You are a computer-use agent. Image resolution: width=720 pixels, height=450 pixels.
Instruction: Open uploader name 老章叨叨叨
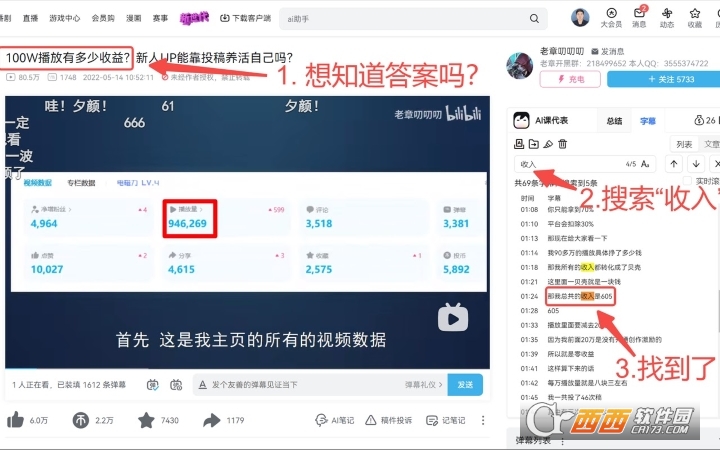(x=562, y=51)
